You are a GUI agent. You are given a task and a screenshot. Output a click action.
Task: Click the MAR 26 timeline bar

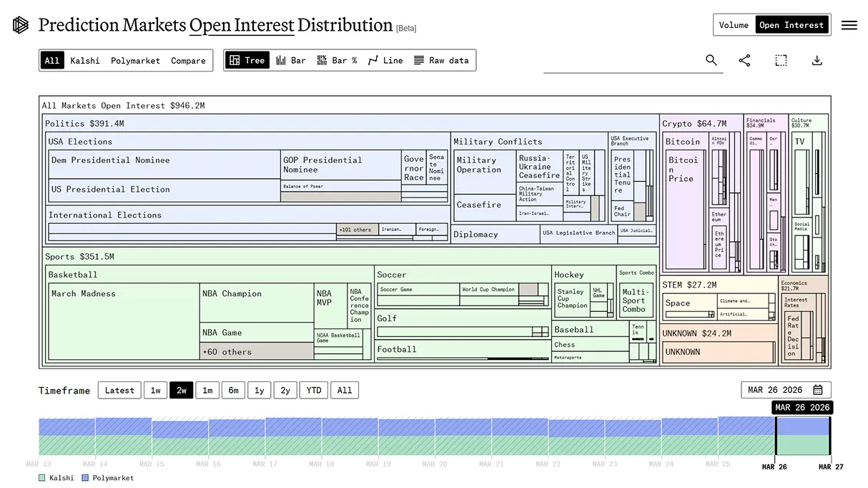tap(802, 436)
